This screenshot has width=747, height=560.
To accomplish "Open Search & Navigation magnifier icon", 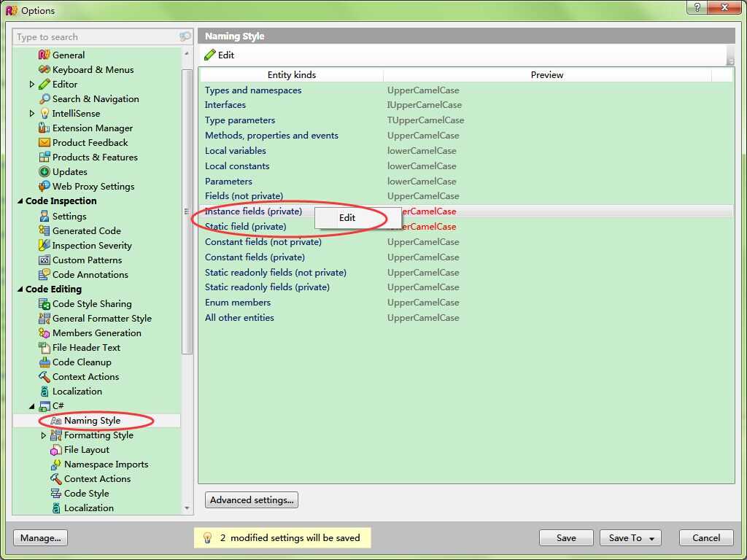I will tap(44, 98).
